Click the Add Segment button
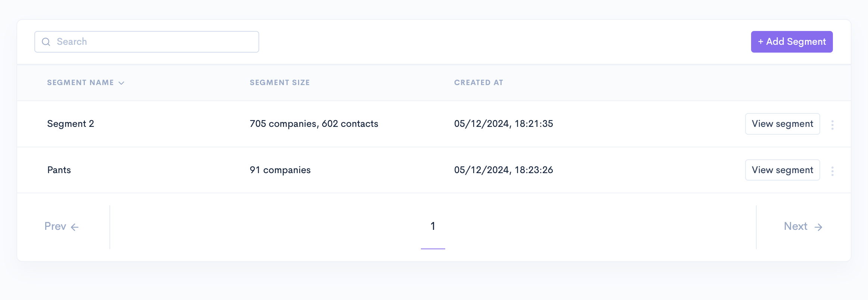868x300 pixels. [x=791, y=42]
